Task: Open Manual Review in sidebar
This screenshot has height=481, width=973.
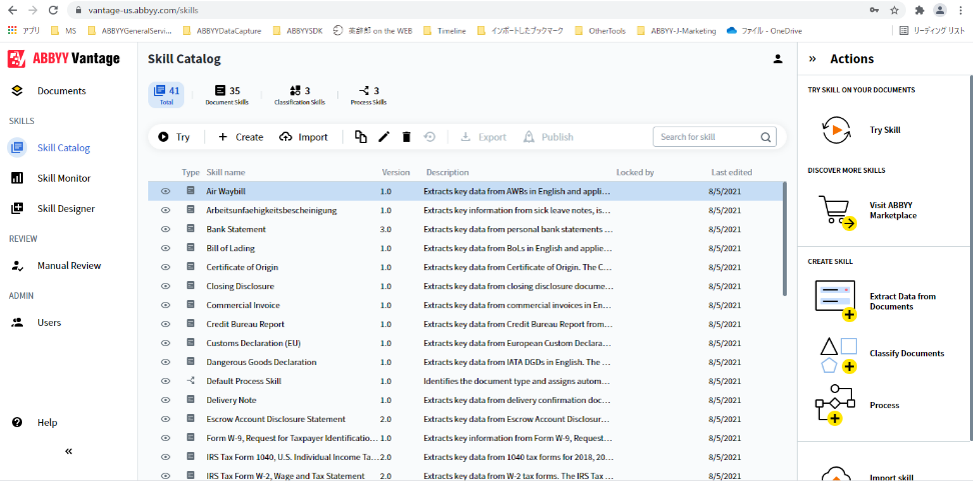Action: click(x=69, y=266)
